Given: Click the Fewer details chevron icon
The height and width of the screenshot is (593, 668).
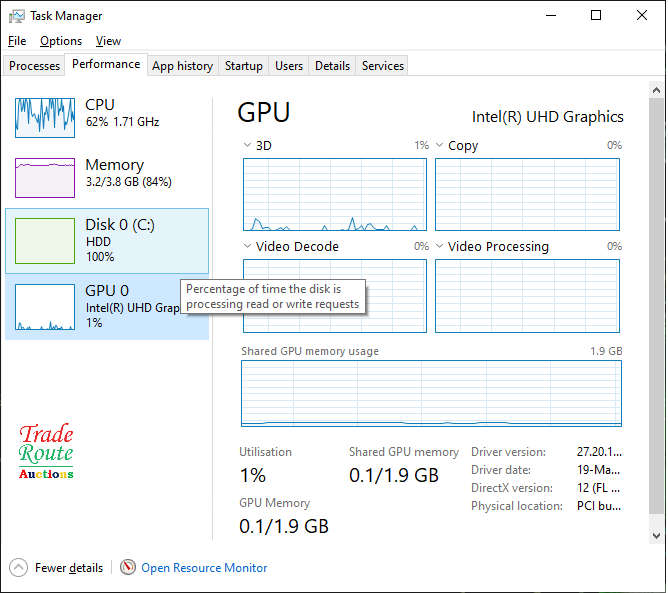Looking at the screenshot, I should (19, 567).
